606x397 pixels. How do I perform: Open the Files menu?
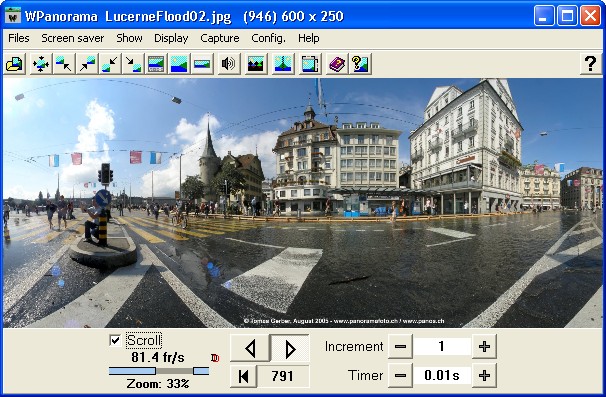19,38
